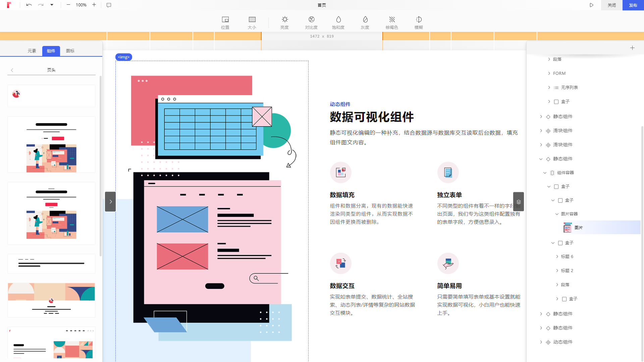Choose the second header template thumbnail
Viewport: 644px width, 362px height.
(x=51, y=145)
